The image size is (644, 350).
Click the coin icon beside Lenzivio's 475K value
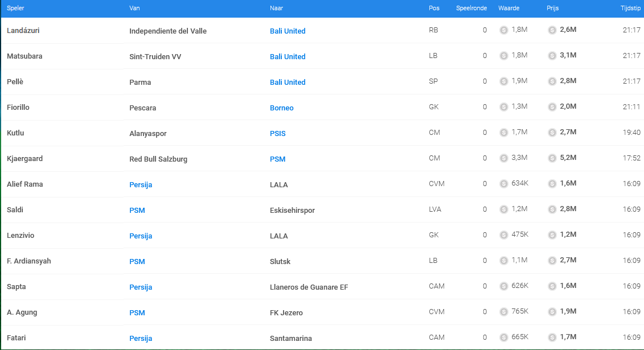(x=503, y=235)
